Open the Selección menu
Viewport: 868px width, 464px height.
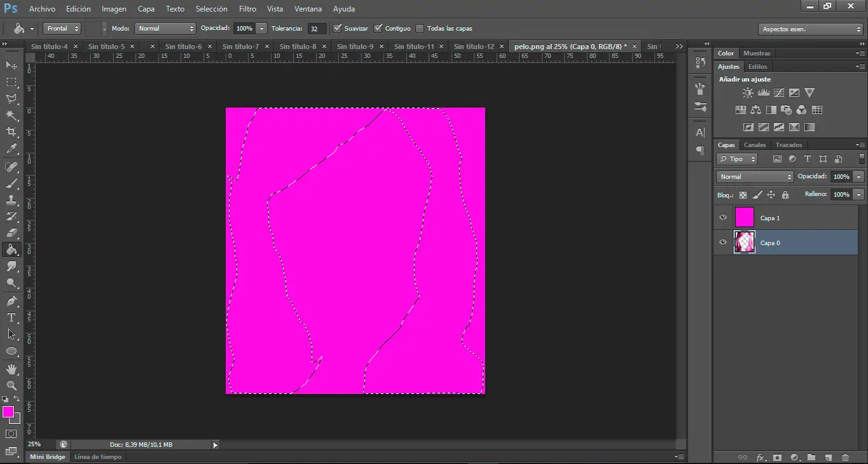(211, 9)
